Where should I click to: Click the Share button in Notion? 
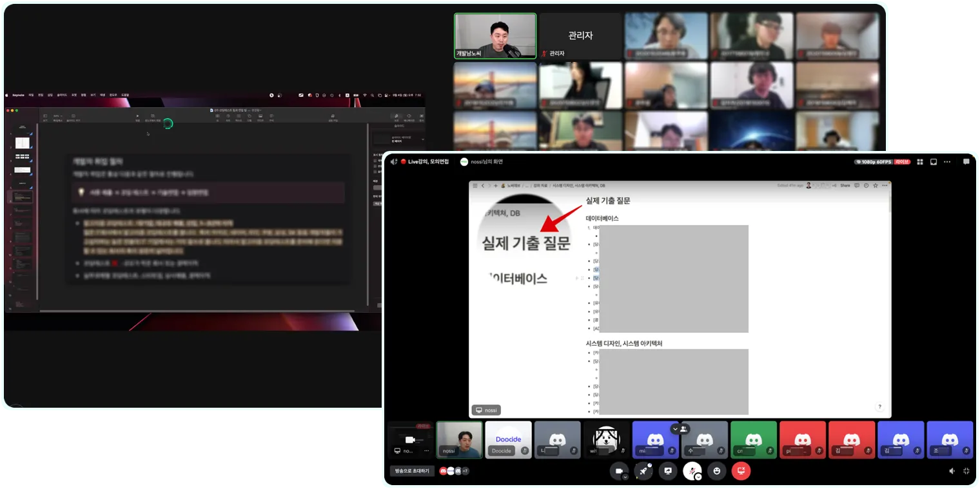coord(845,186)
